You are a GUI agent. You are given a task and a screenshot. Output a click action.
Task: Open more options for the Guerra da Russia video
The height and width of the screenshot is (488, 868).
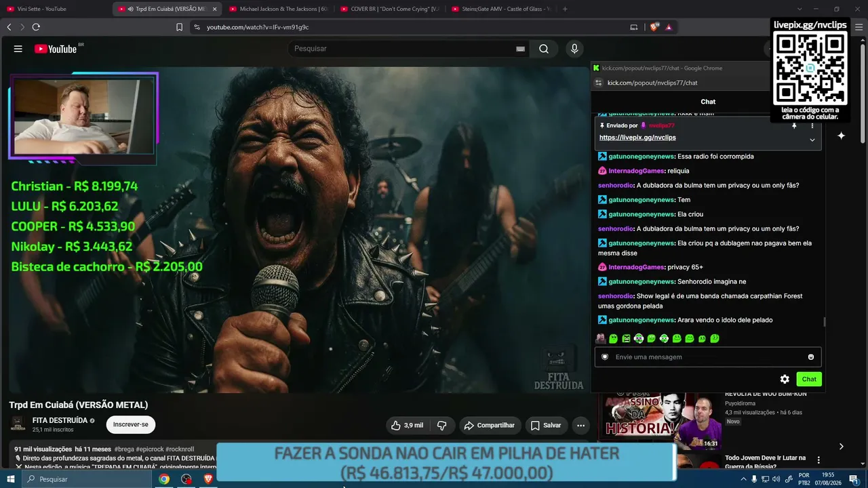coord(818,460)
